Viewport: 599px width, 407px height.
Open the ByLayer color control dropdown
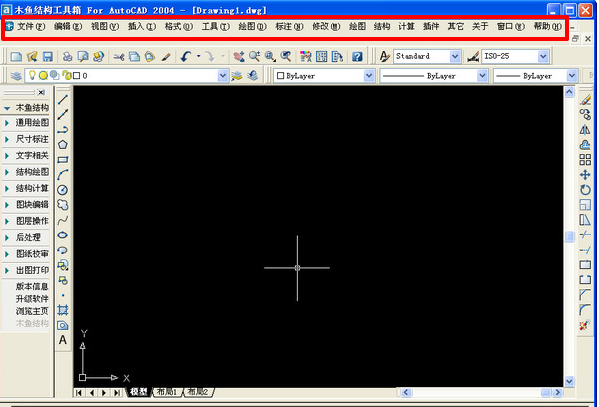coord(324,76)
